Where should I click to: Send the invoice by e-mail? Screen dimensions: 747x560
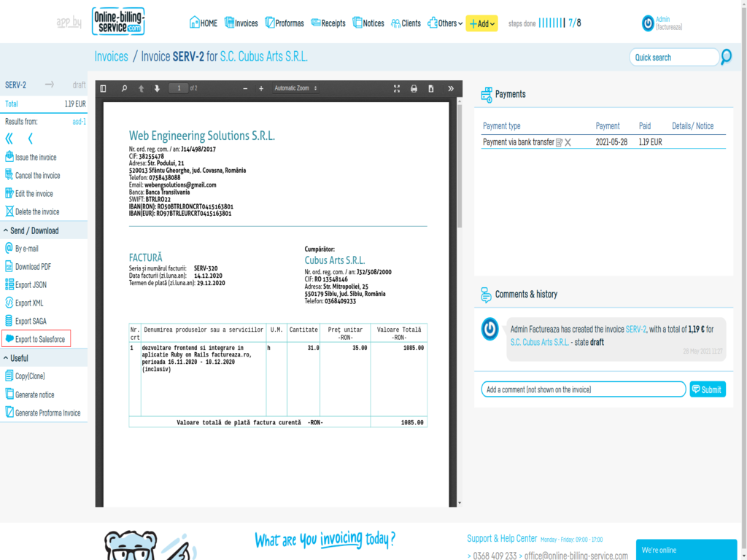coord(21,249)
